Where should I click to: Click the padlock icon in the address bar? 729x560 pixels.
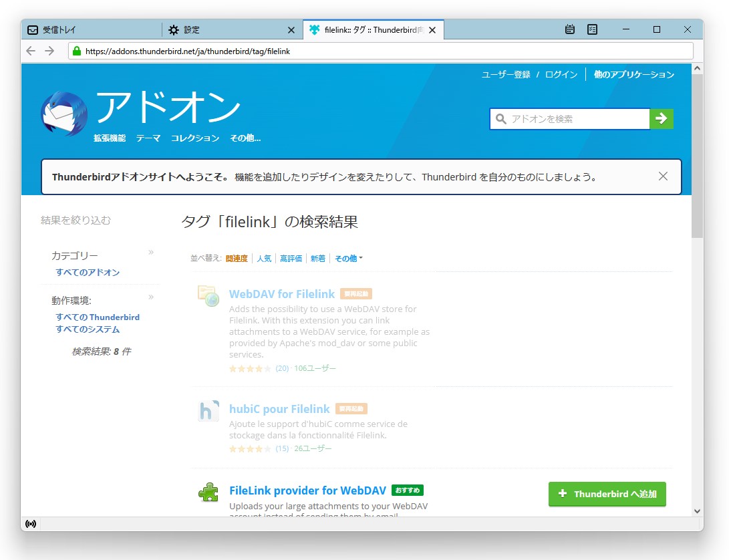(x=76, y=50)
